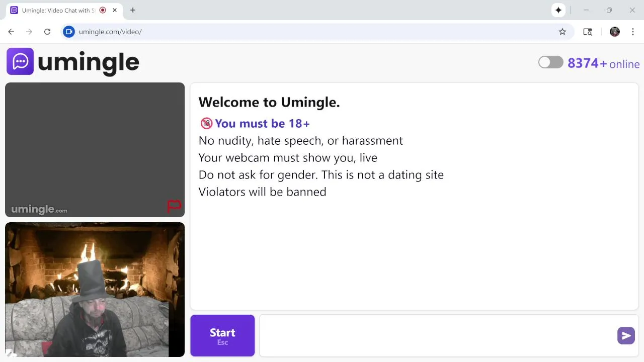The image size is (644, 362).
Task: Click 'No nudity, hate speech, or harassment' line
Action: pyautogui.click(x=301, y=141)
